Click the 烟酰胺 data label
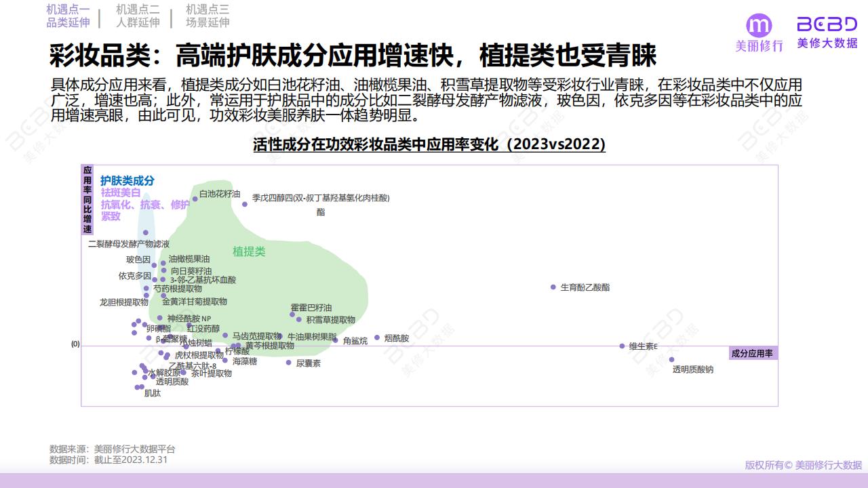868x488 pixels. pyautogui.click(x=397, y=338)
